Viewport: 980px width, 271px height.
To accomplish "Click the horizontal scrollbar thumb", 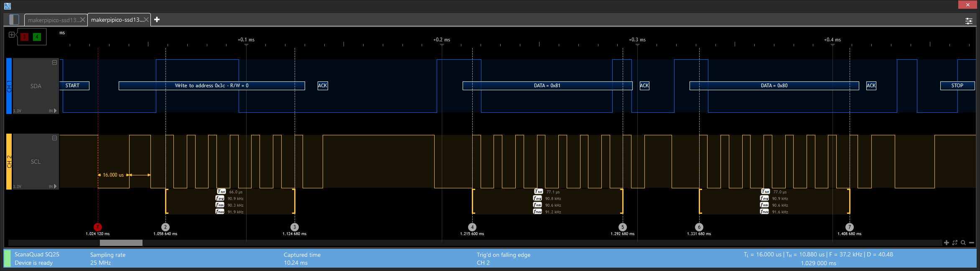I will [121, 243].
